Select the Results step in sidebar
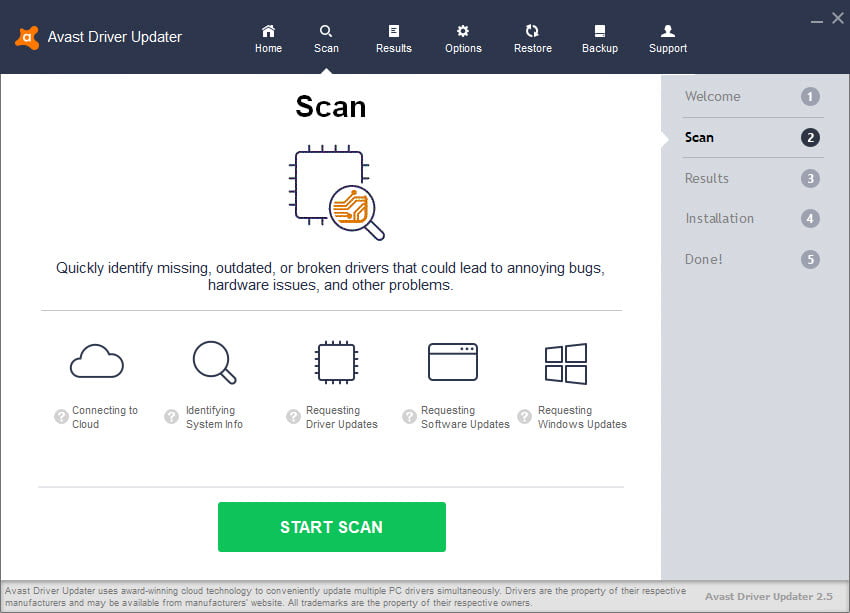 point(752,178)
